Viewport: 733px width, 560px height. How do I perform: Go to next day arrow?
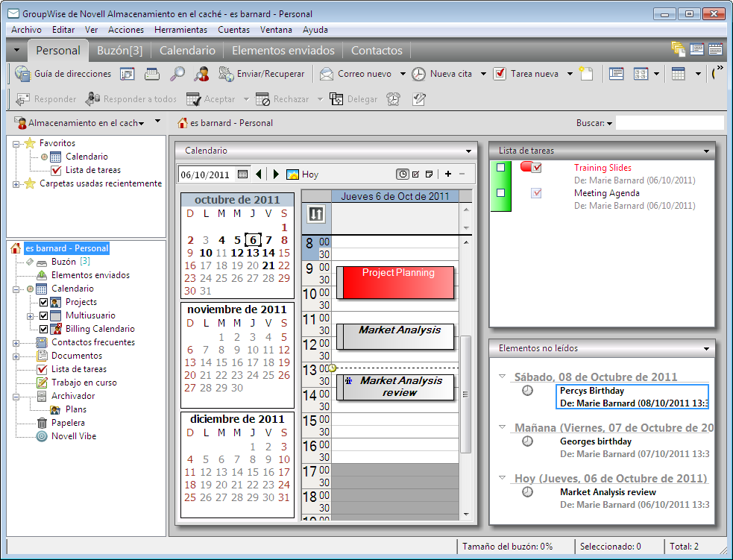[276, 174]
